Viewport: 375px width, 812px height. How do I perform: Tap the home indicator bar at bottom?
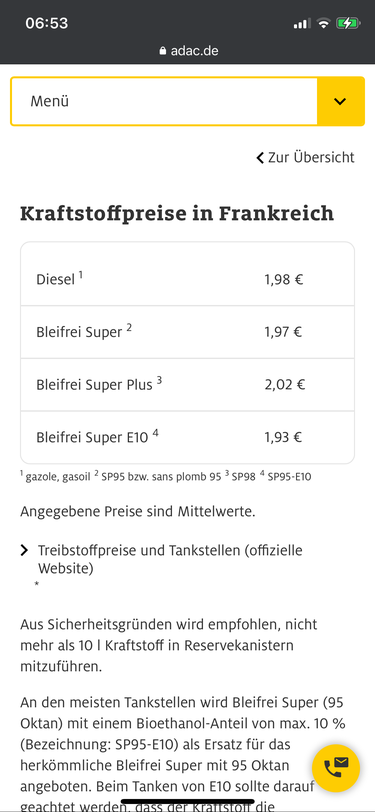pyautogui.click(x=188, y=801)
